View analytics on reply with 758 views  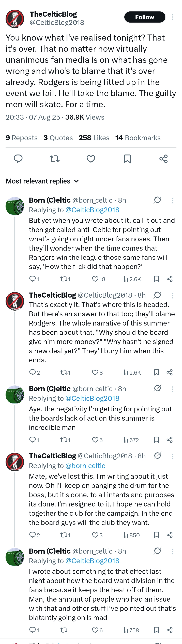tap(130, 630)
